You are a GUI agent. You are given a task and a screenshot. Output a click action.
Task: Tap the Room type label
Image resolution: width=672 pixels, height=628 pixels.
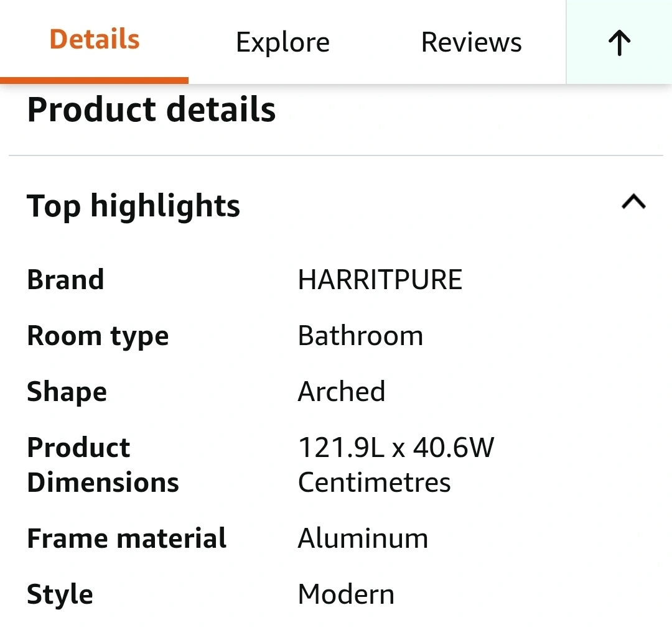[98, 336]
